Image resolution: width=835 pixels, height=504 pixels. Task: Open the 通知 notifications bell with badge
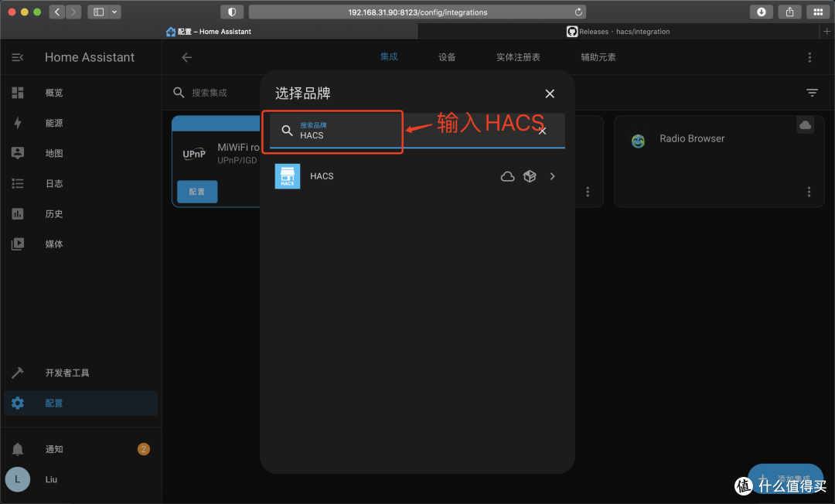(x=17, y=448)
